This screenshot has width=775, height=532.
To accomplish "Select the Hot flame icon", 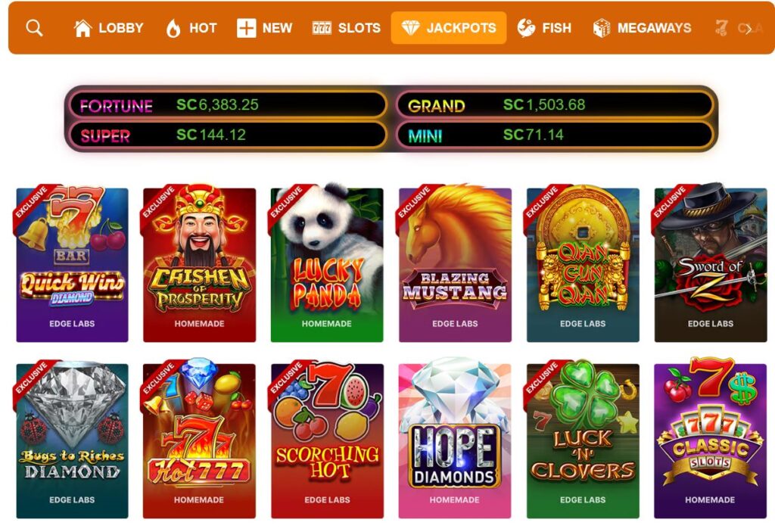I will coord(173,28).
